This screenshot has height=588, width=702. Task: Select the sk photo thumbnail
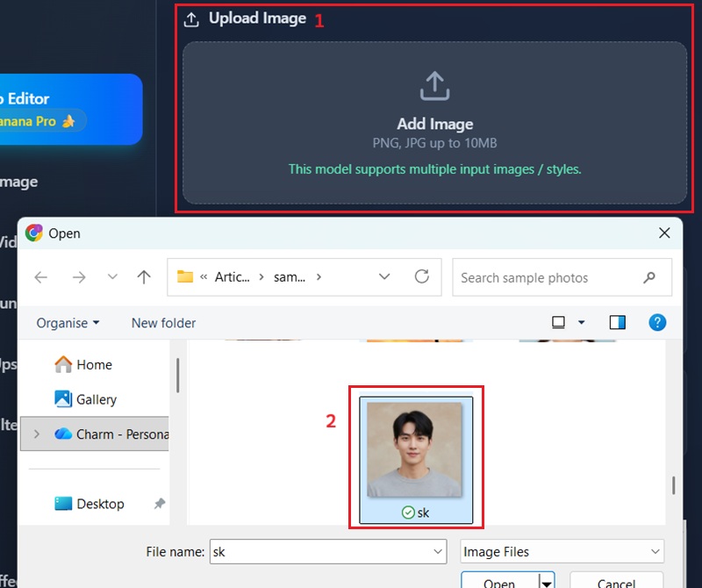414,449
